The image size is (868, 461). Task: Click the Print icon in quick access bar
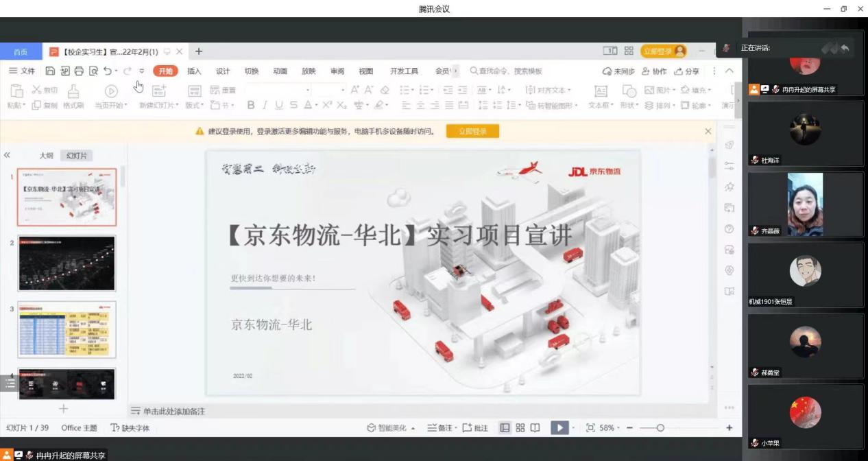[x=79, y=71]
